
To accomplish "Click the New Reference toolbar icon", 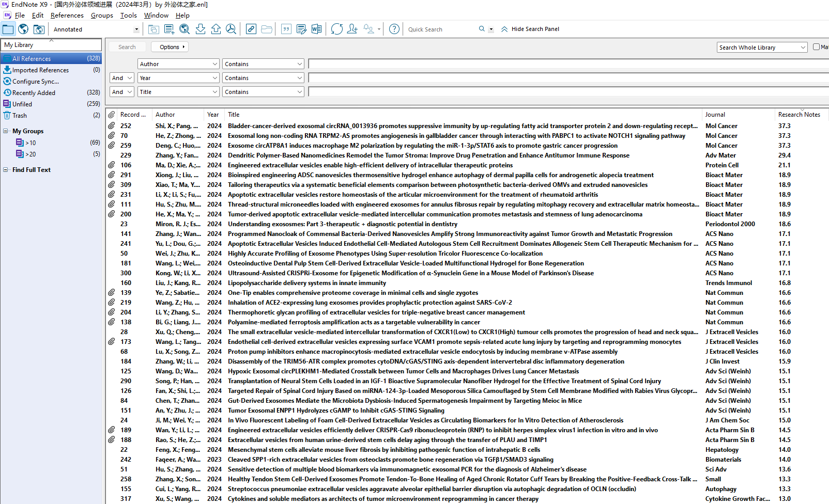I will coord(169,29).
